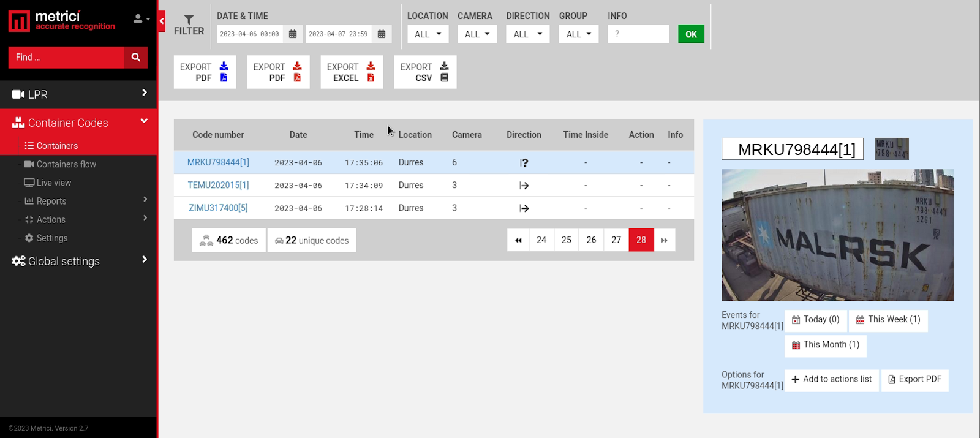Click the user account icon

[140, 19]
